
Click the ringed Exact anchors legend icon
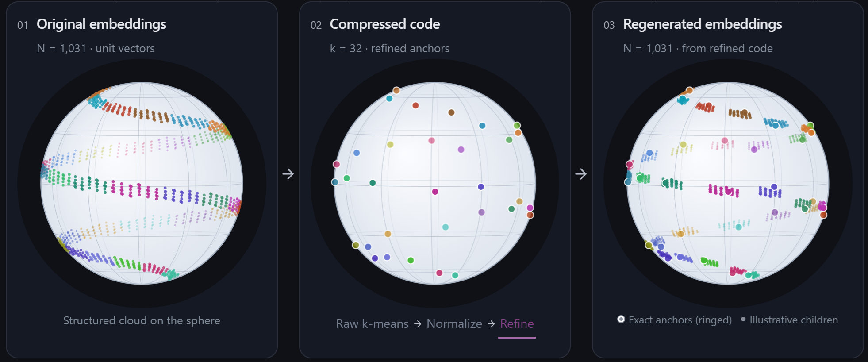pos(621,319)
